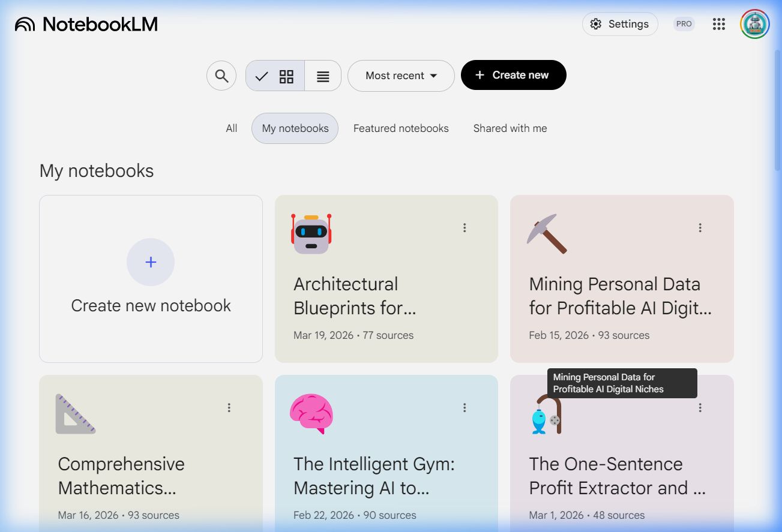Open the user profile avatar
Viewport: 782px width, 532px height.
(x=754, y=24)
